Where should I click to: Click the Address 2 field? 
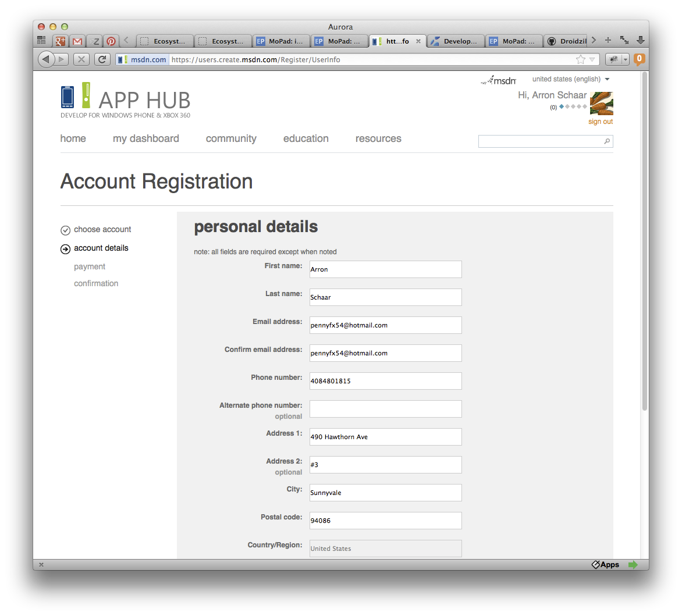385,465
